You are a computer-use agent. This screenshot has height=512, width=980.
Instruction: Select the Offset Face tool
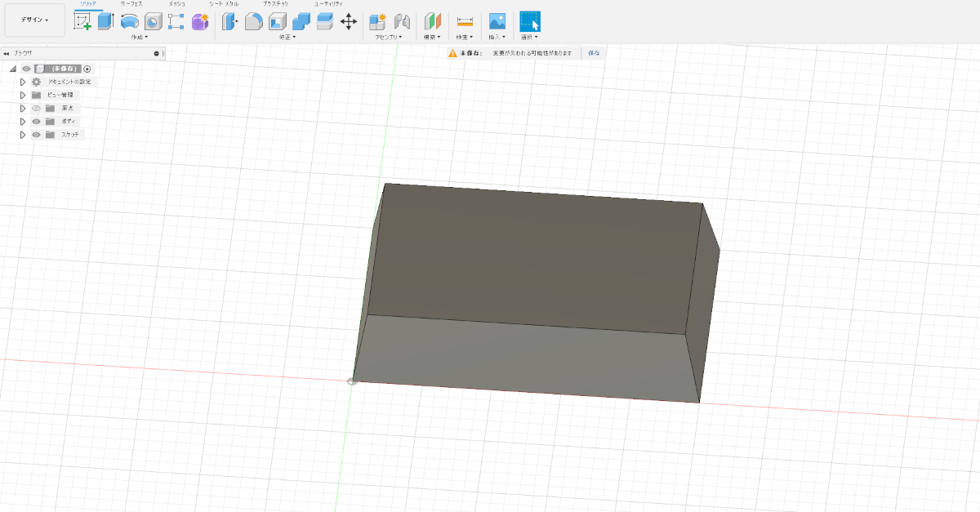coord(324,21)
